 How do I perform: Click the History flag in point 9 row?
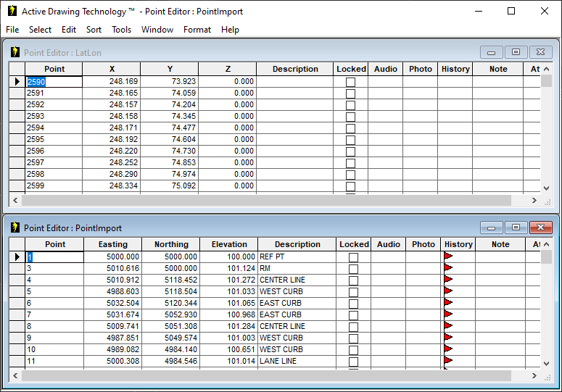click(448, 338)
